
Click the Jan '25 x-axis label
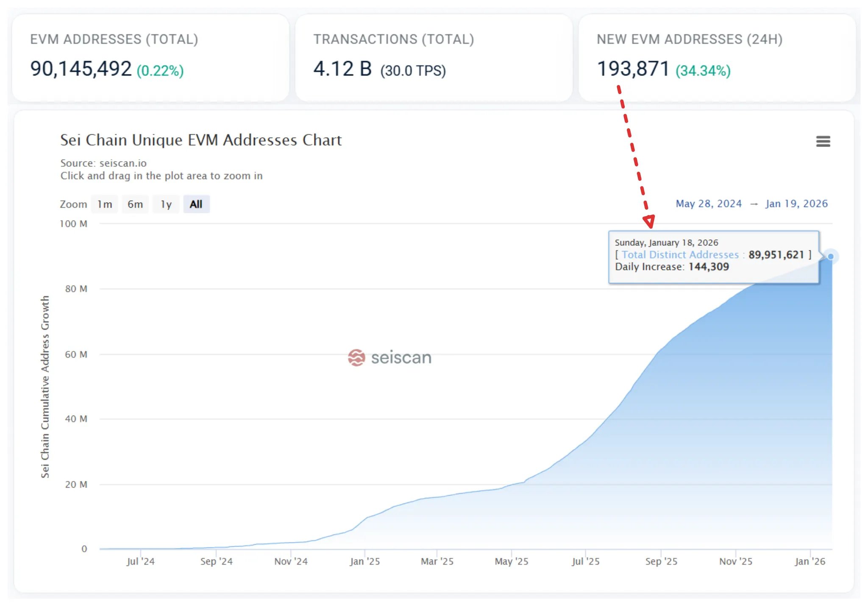(x=364, y=561)
